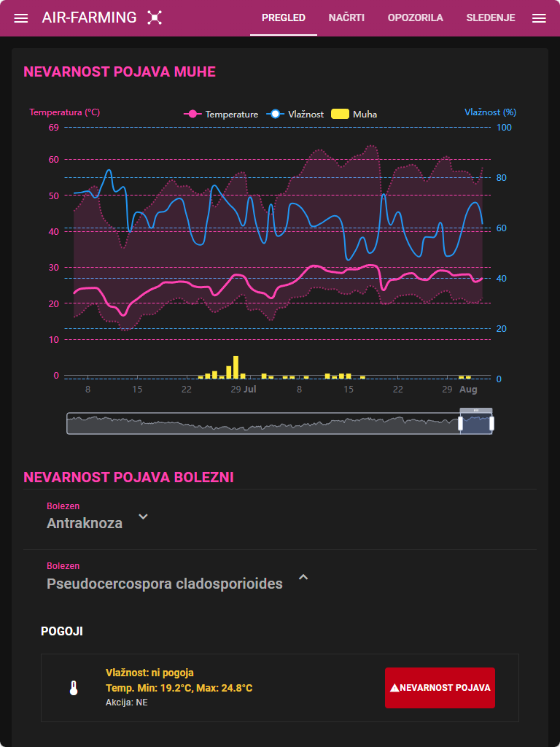Collapse the Pseudocercospora cladosporioides section
The height and width of the screenshot is (747, 560).
[x=303, y=577]
